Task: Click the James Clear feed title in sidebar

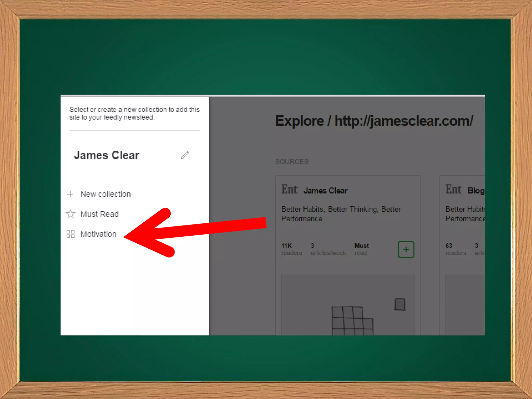Action: coord(107,155)
